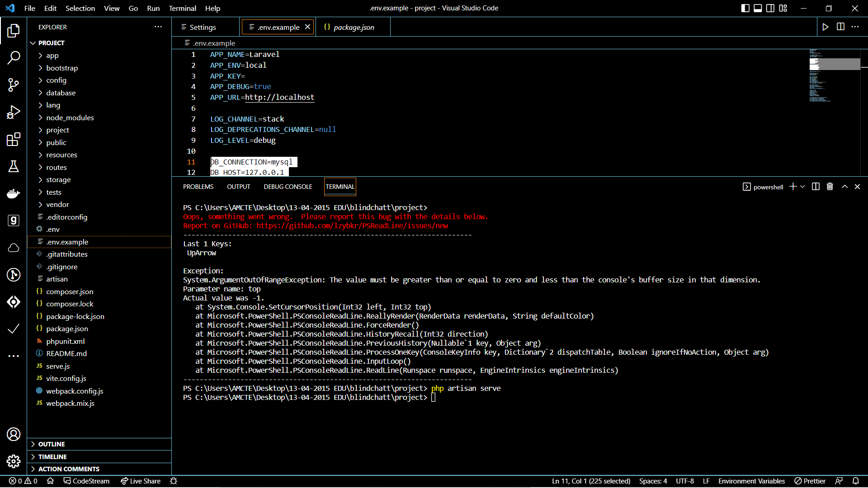
Task: Open the terminal launch profile dropdown
Action: click(x=802, y=186)
